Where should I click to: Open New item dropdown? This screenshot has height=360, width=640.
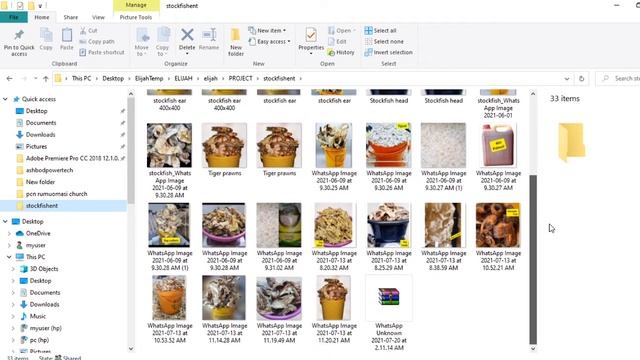(268, 31)
